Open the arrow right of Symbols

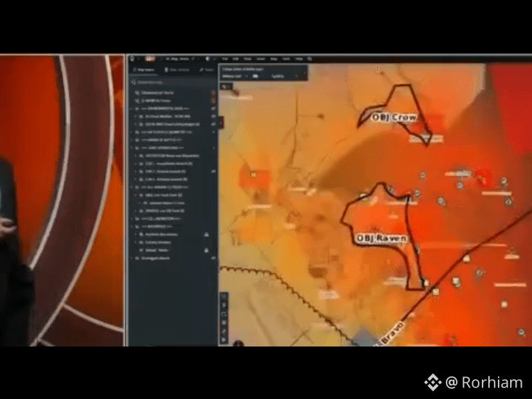tap(296, 76)
